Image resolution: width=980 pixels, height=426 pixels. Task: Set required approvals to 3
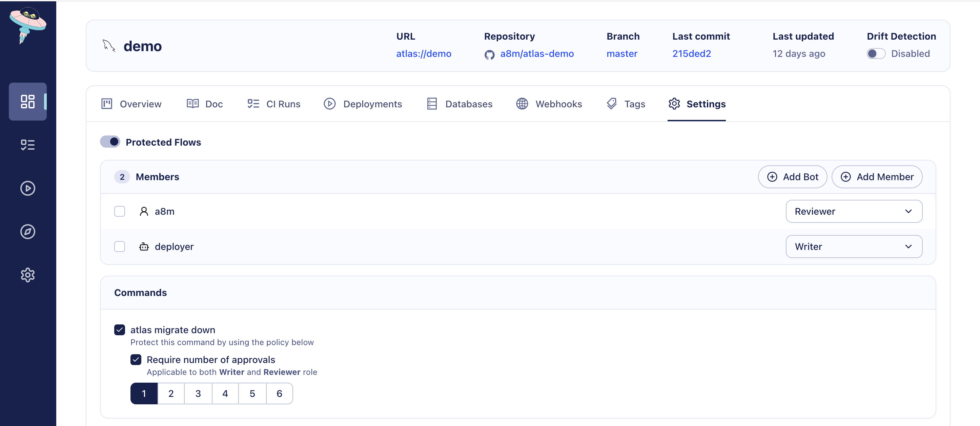tap(198, 393)
